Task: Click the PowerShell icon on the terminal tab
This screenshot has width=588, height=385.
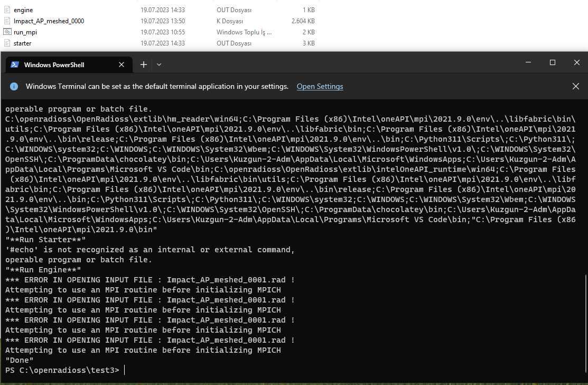Action: click(x=14, y=64)
